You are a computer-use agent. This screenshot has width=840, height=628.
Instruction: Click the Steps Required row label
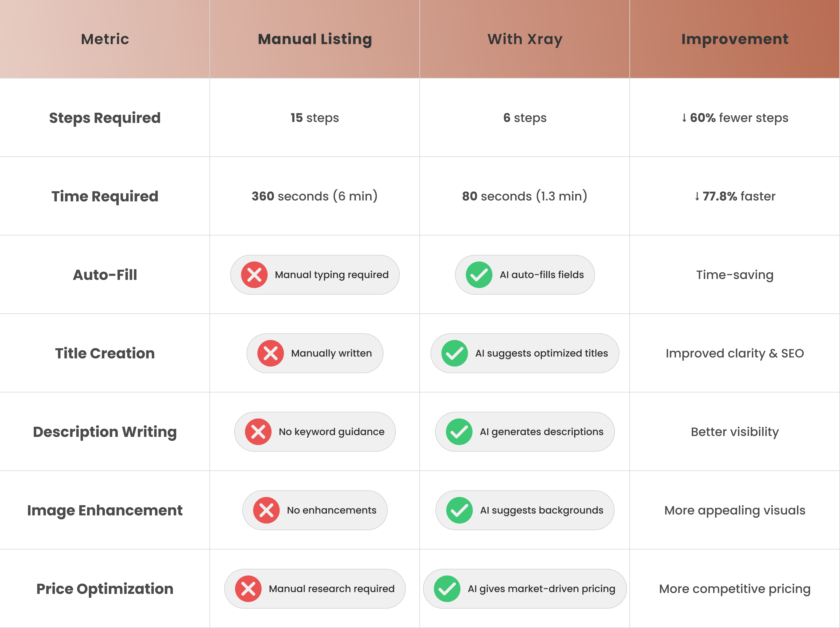105,118
